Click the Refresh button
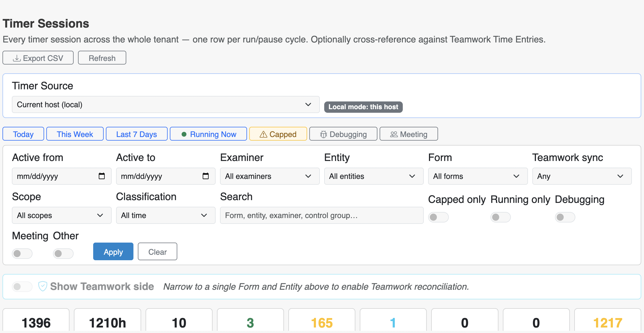Screen dimensions: 644x333 (102, 58)
